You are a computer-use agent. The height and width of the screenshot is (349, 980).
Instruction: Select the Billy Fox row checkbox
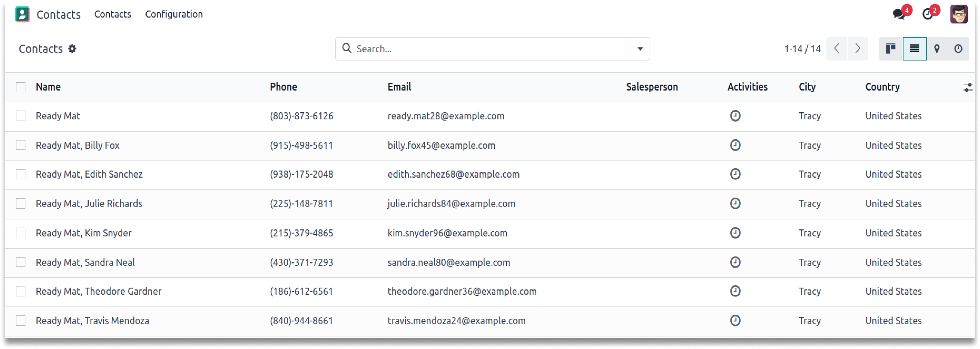point(21,145)
